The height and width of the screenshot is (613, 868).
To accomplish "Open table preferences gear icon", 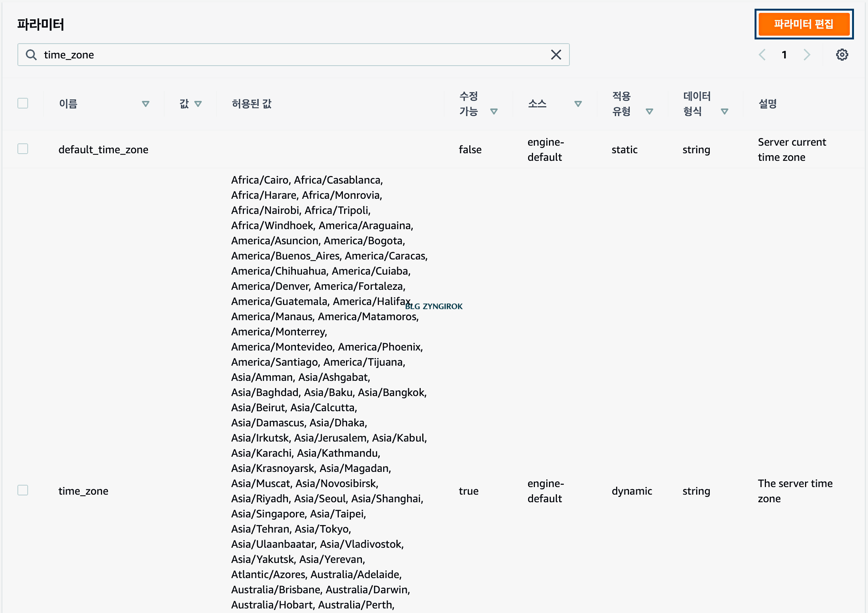I will coord(842,55).
